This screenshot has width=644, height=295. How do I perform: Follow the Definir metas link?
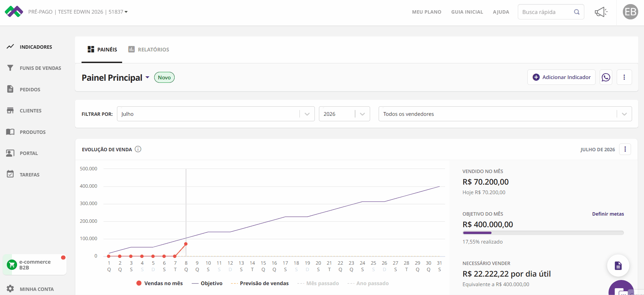coord(608,214)
